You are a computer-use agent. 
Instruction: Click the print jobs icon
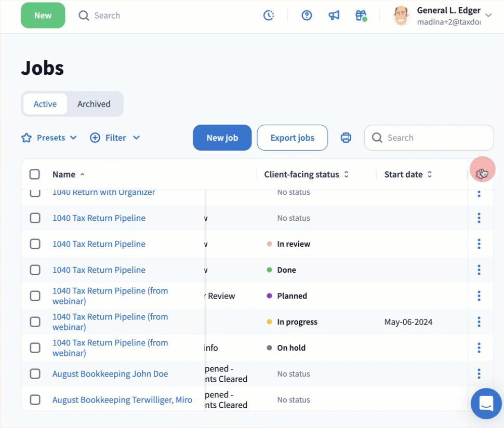tap(346, 138)
